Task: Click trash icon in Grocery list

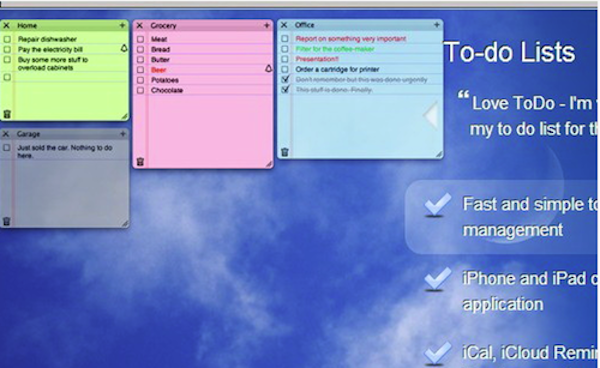Action: (x=140, y=161)
